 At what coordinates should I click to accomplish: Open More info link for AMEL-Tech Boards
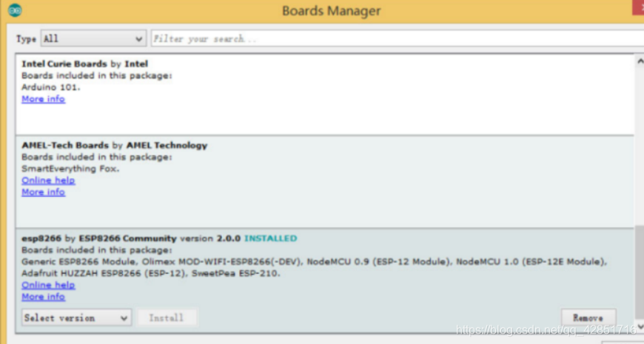pyautogui.click(x=43, y=192)
